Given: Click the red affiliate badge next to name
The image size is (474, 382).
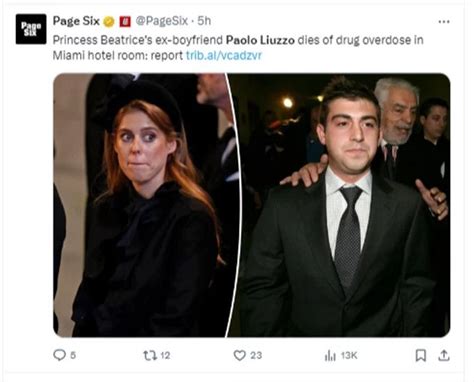Looking at the screenshot, I should click(x=125, y=22).
